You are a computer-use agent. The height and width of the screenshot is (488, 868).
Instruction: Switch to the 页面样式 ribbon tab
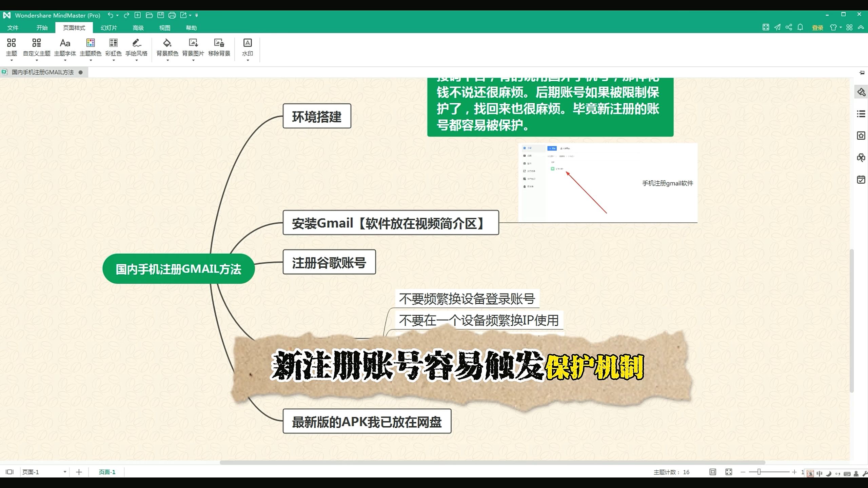74,28
